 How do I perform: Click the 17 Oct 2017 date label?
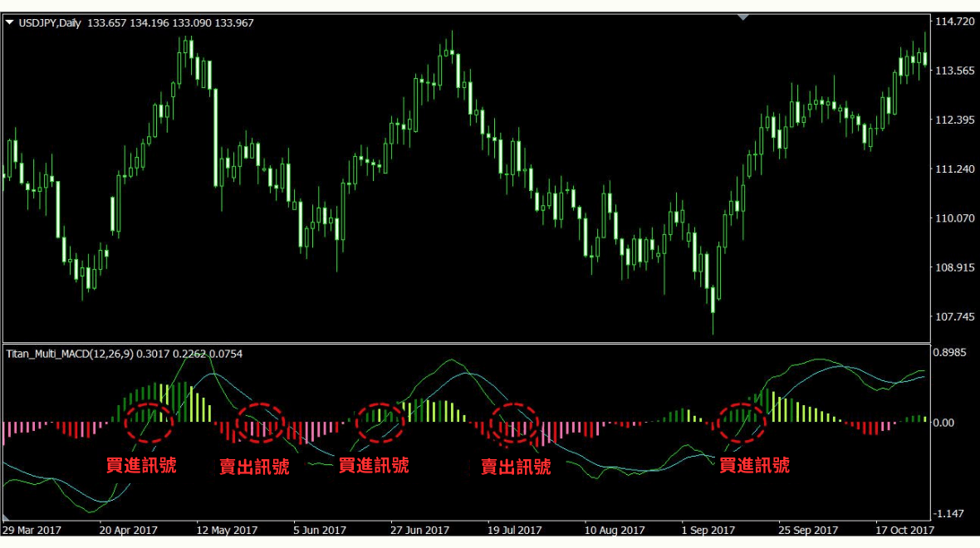pos(904,530)
